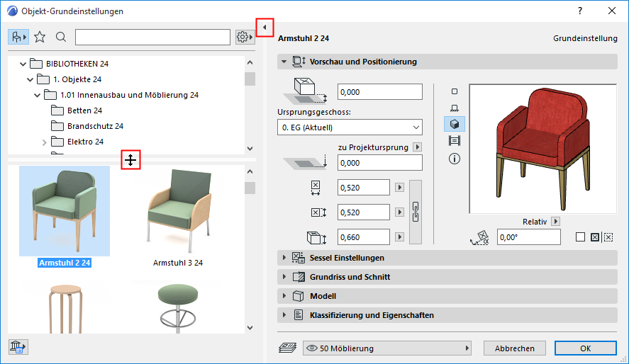Click the thumbnail list scroll-up arrow

250,172
